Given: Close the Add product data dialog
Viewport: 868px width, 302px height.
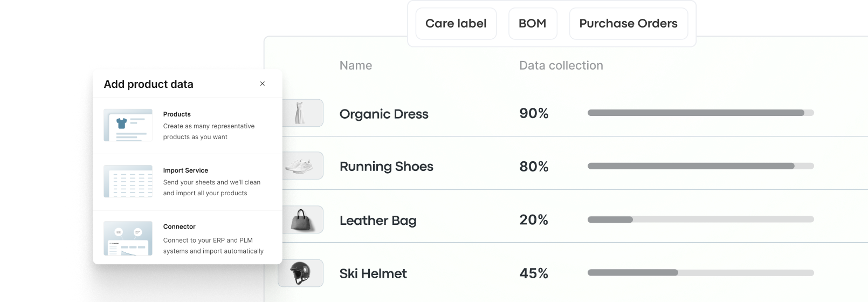Looking at the screenshot, I should click(x=263, y=84).
